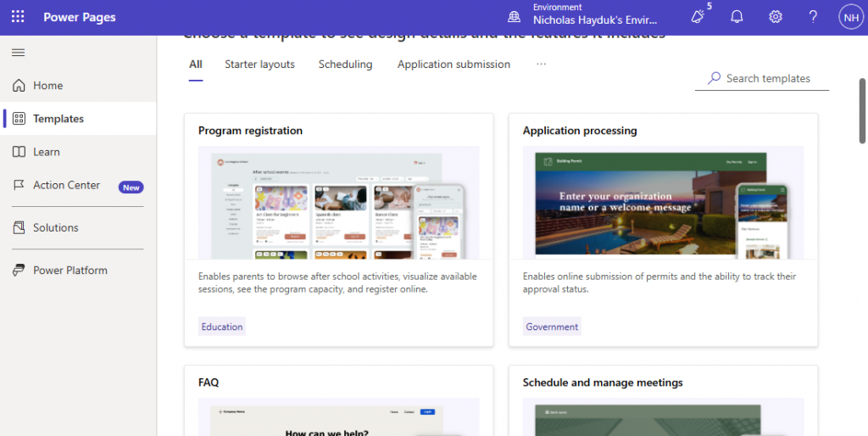Click the Home icon in sidebar

pos(19,86)
